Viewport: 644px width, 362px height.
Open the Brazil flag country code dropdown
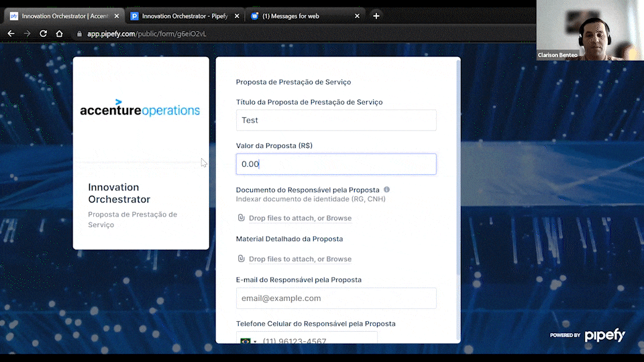point(248,341)
